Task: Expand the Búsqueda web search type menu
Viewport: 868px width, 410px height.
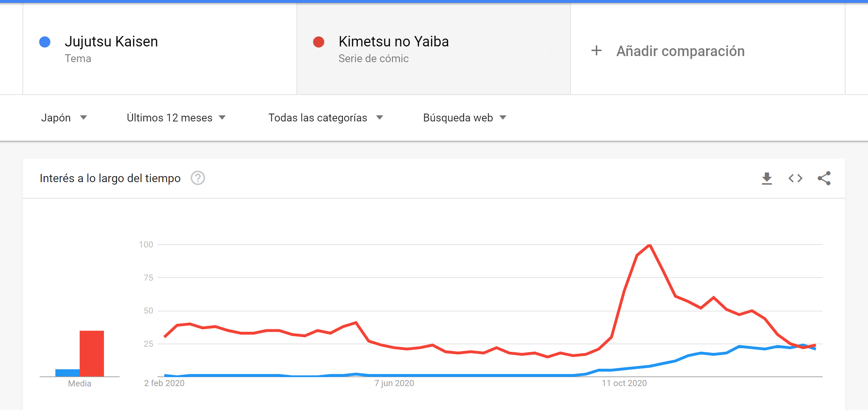Action: click(x=464, y=117)
